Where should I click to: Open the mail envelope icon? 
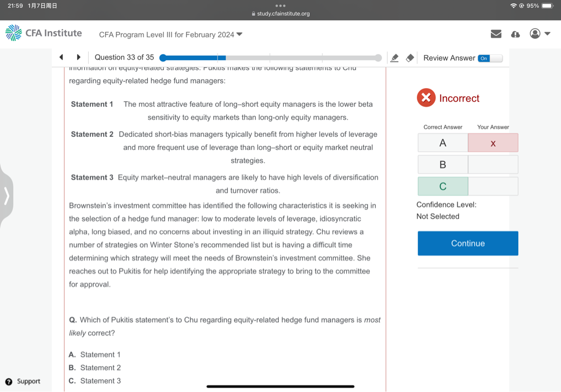coord(496,34)
